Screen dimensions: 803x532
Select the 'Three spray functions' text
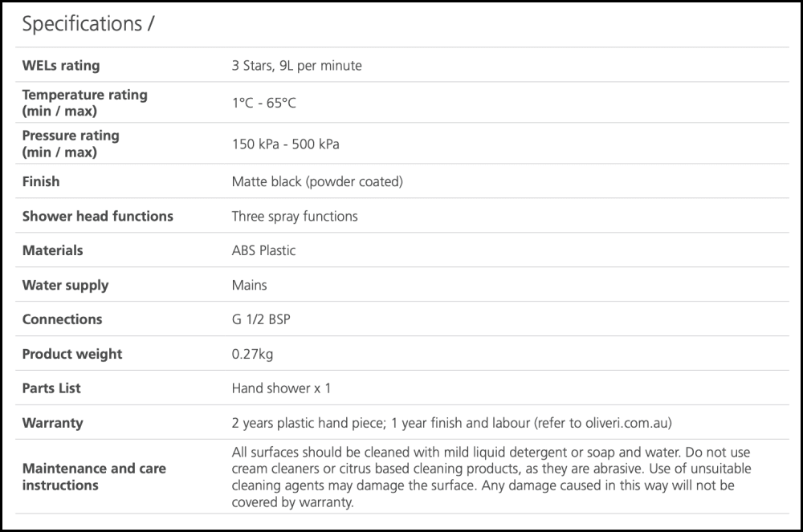[x=295, y=216]
